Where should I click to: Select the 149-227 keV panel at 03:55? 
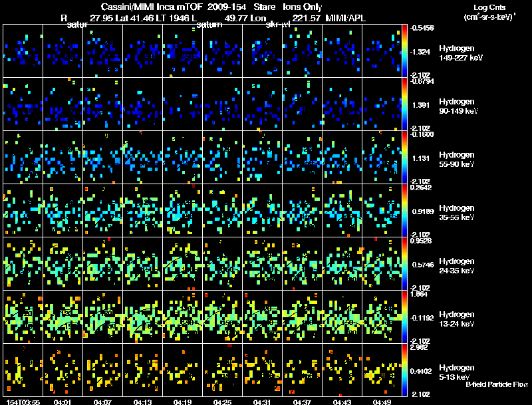(x=23, y=51)
